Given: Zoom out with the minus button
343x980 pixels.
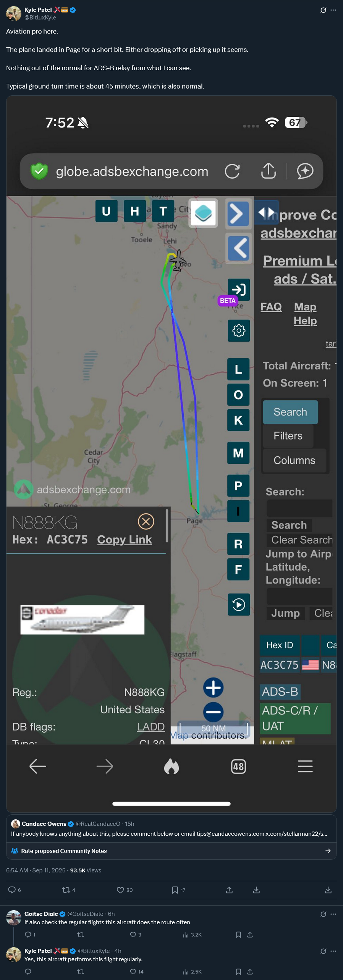Looking at the screenshot, I should [213, 712].
